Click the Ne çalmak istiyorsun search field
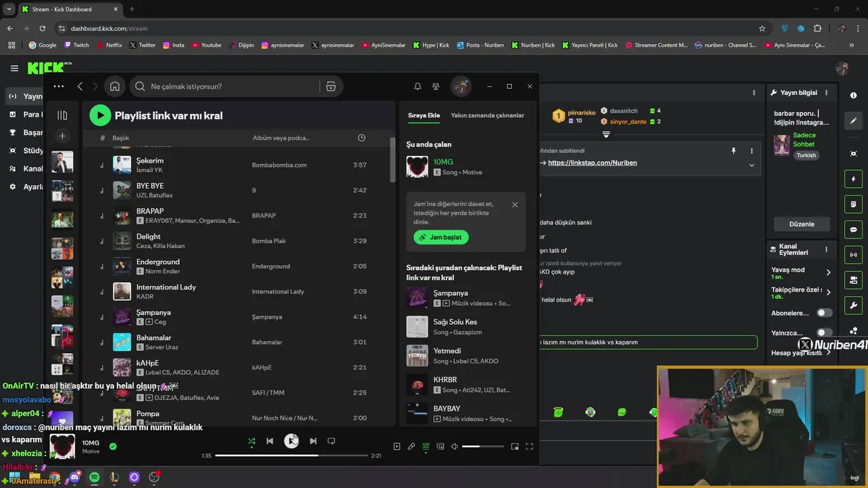Image resolution: width=868 pixels, height=488 pixels. click(x=224, y=86)
